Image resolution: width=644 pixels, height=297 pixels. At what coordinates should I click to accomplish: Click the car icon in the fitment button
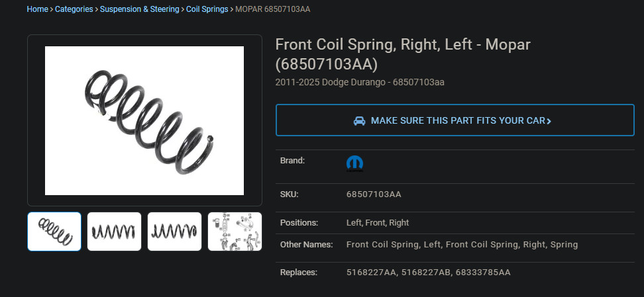tap(359, 120)
